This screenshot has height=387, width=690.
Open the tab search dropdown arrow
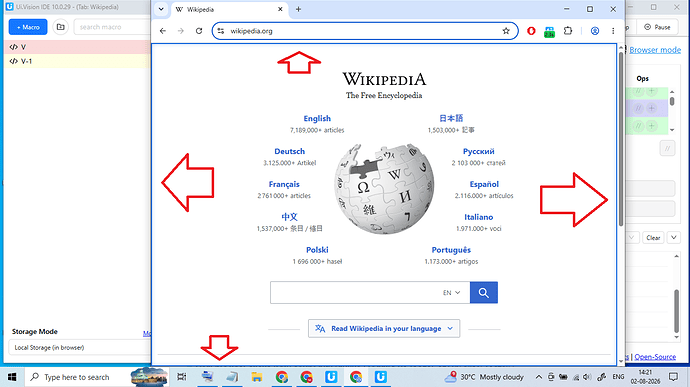pos(161,9)
